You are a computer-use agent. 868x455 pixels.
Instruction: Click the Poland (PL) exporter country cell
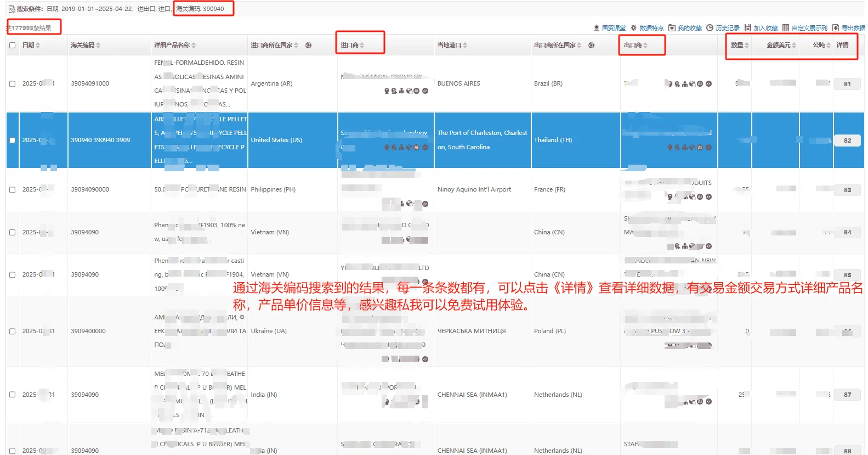point(550,331)
